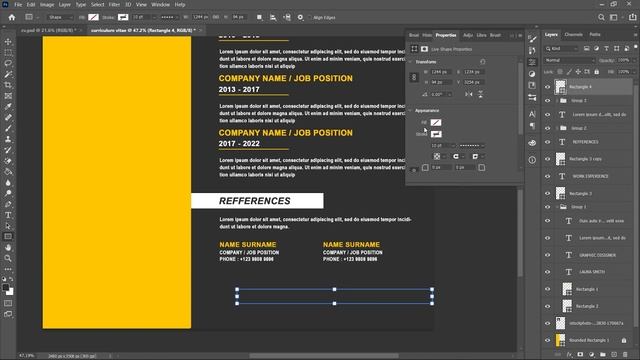Hide the Rounded Rectangle 1 layer
The width and height of the screenshot is (640, 360).
548,340
